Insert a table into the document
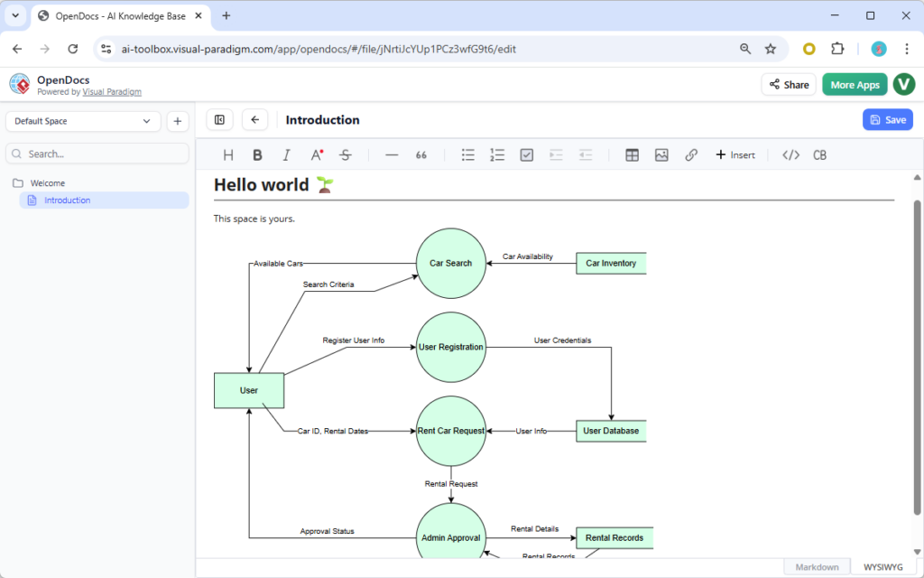924x578 pixels. point(632,154)
